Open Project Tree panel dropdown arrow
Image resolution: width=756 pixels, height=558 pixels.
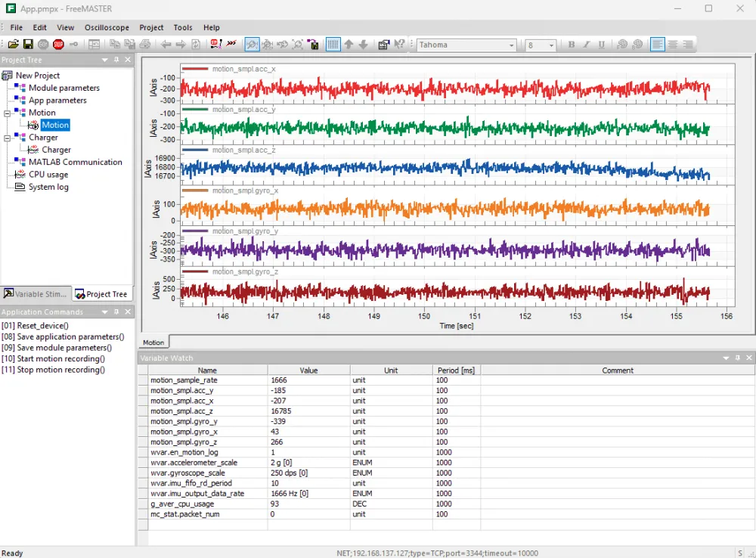click(x=104, y=60)
